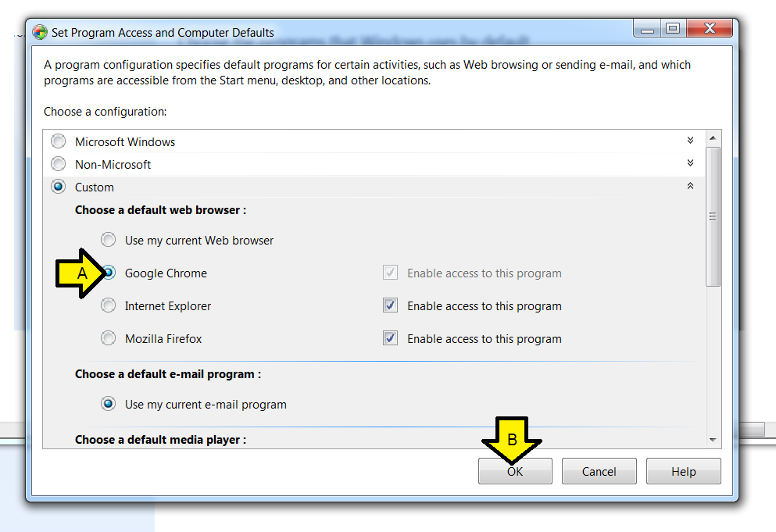776x532 pixels.
Task: Choose Use my current Web browser
Action: pos(109,240)
